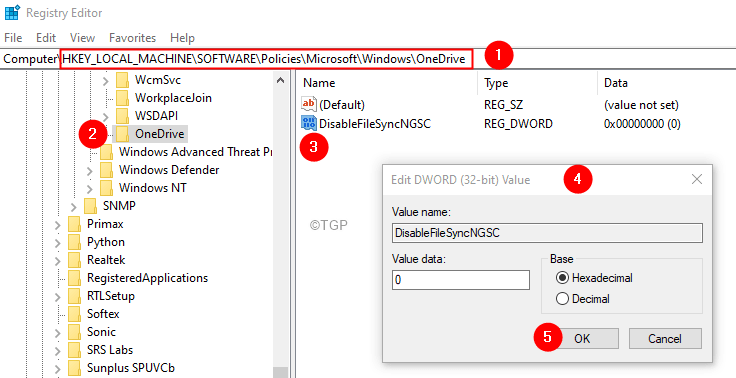Close the Edit DWORD dialog with X
The height and width of the screenshot is (378, 736).
point(697,179)
